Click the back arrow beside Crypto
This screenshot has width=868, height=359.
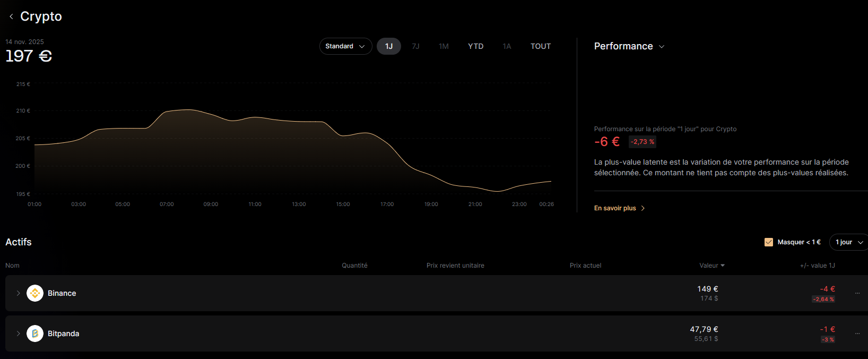coord(11,16)
